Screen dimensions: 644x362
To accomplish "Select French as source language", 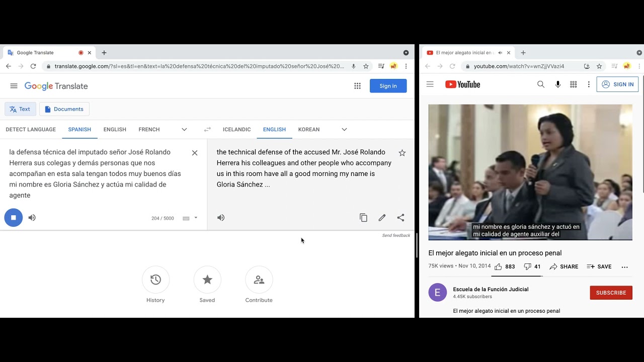I will coord(149,129).
